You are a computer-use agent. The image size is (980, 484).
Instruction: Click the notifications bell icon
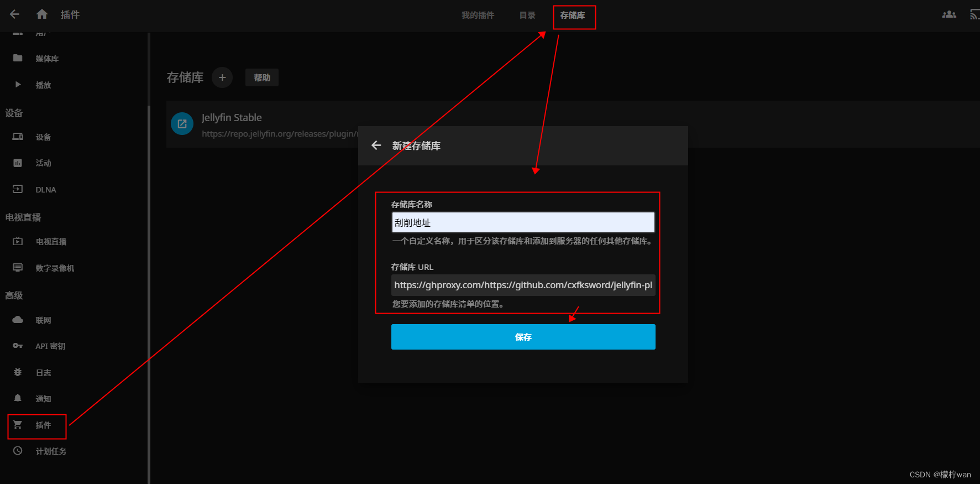(x=18, y=398)
